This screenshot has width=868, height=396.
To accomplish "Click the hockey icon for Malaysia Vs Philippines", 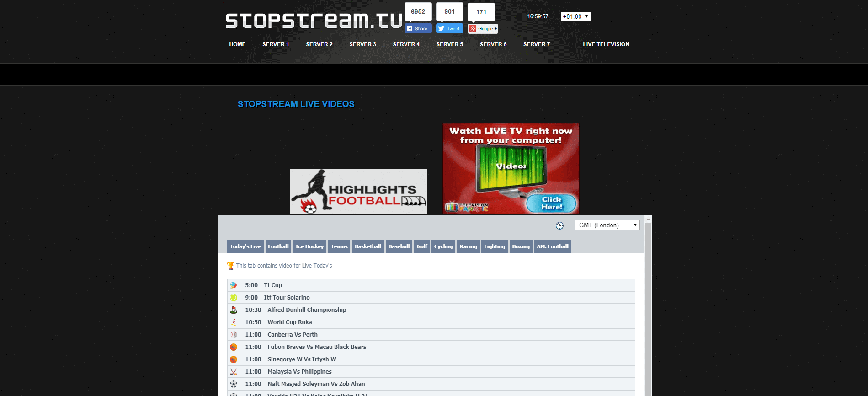I will click(234, 371).
